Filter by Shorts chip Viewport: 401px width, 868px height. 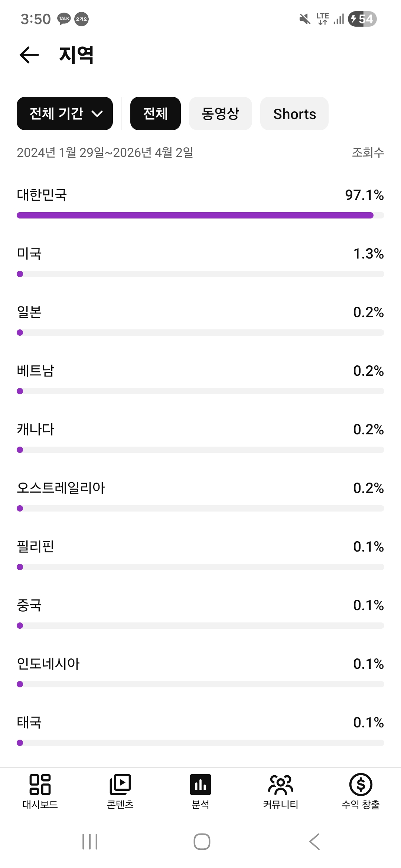click(294, 114)
